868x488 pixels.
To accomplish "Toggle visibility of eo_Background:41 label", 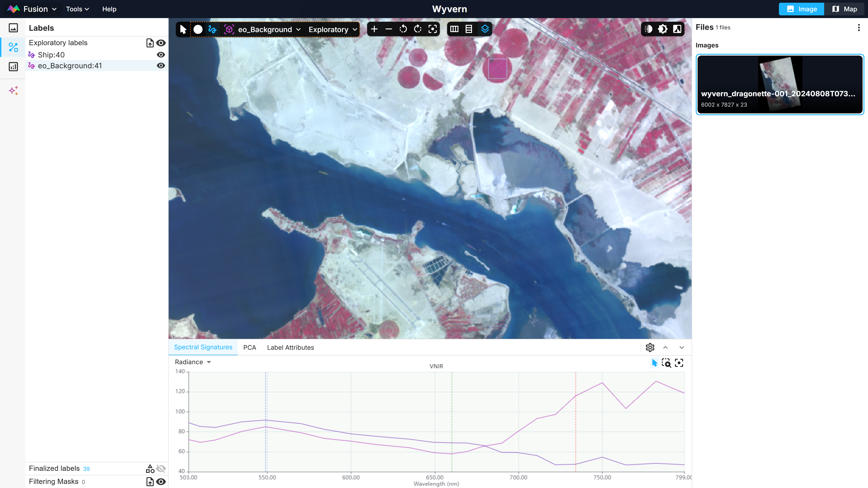I will click(161, 66).
